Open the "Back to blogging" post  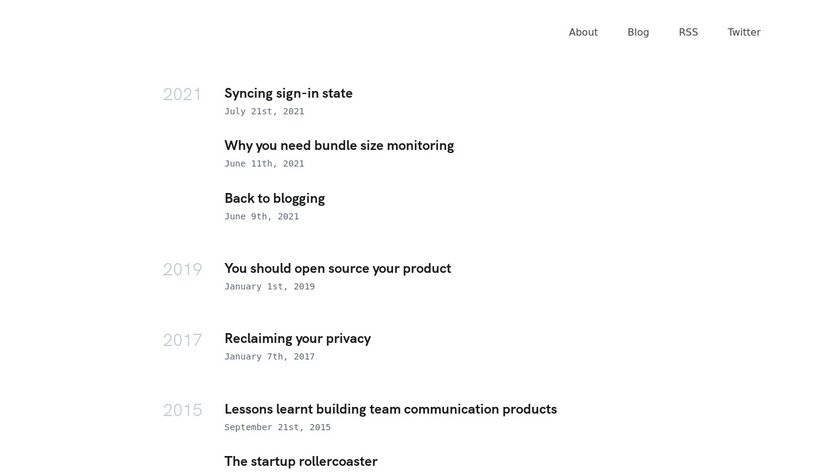(x=274, y=198)
